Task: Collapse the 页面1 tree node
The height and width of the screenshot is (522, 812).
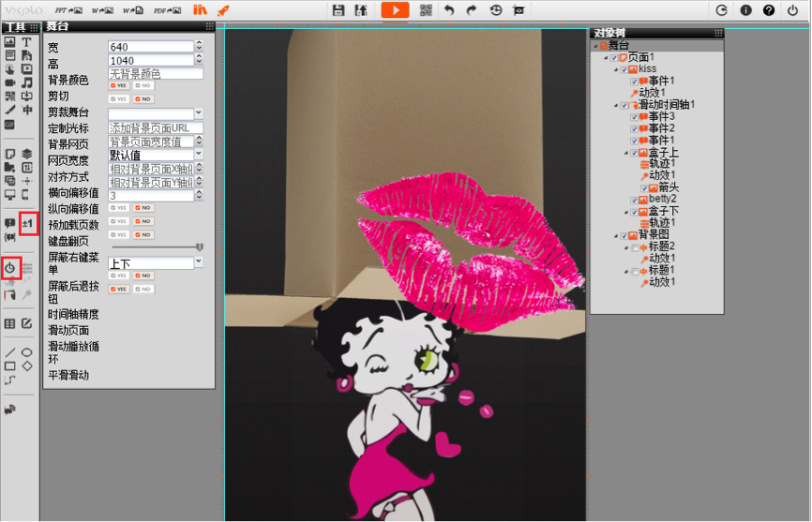Action: [x=606, y=58]
